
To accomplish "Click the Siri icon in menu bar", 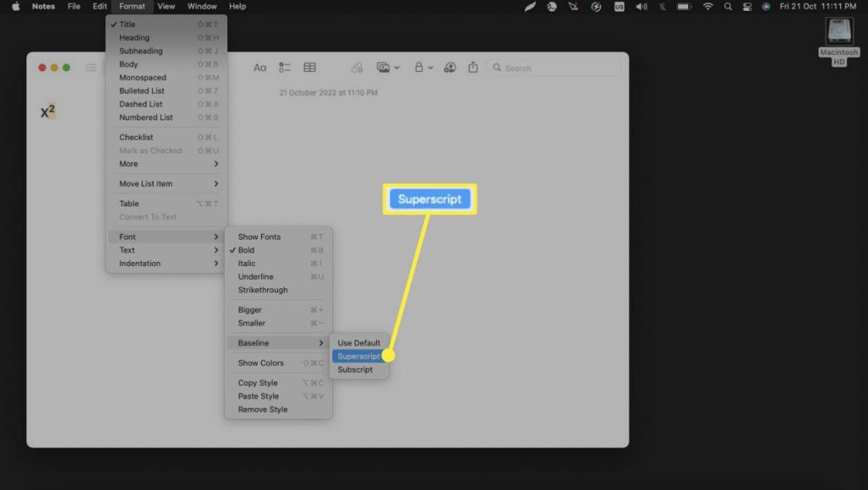I will coord(765,7).
